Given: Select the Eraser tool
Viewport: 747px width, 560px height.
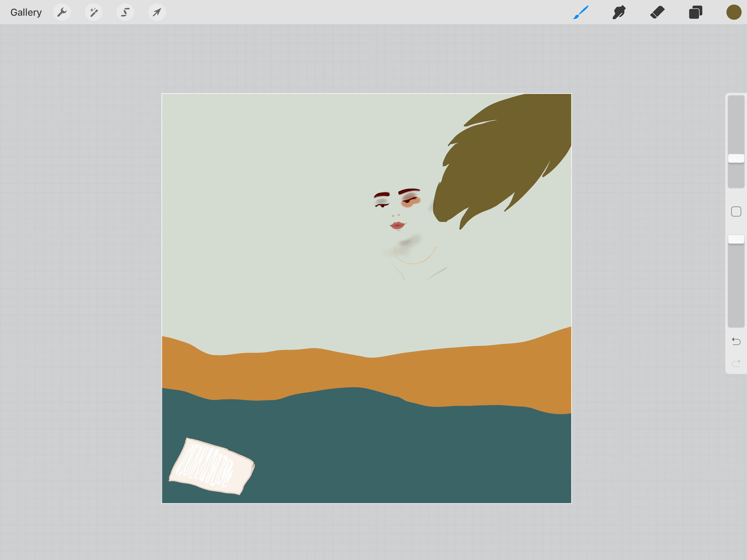Looking at the screenshot, I should click(657, 12).
